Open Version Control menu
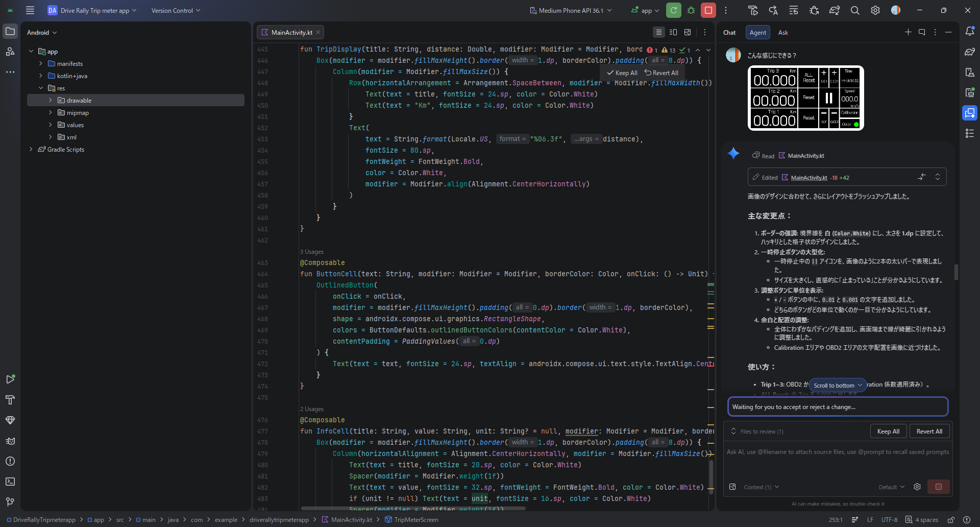The height and width of the screenshot is (527, 980). click(176, 10)
